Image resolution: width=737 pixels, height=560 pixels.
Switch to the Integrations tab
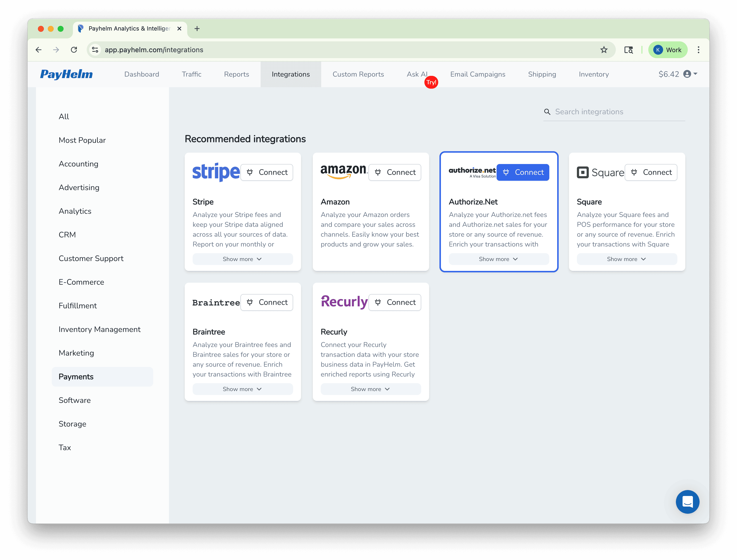coord(290,74)
